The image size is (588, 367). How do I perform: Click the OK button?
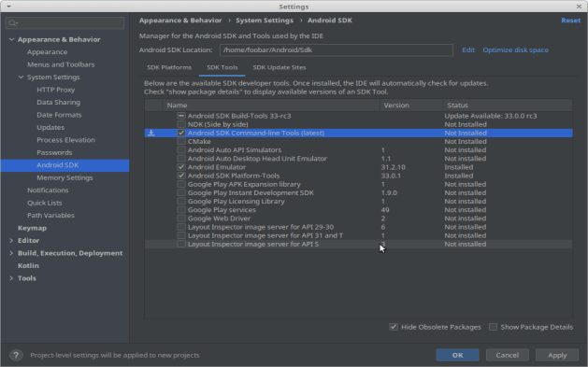click(457, 355)
